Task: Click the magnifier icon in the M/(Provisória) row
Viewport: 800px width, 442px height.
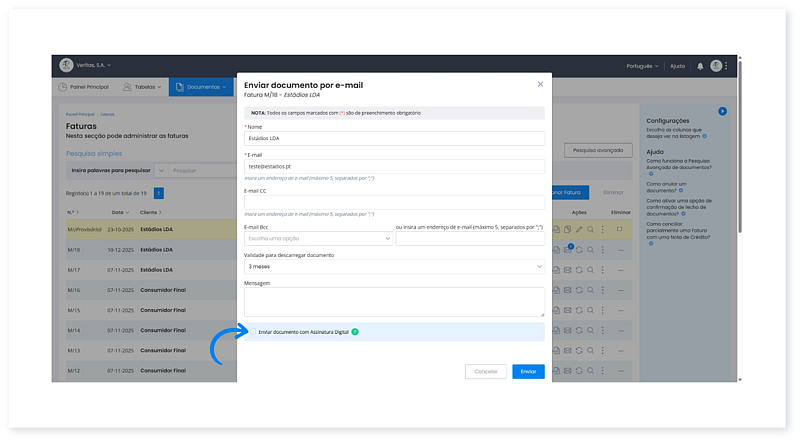Action: (590, 230)
